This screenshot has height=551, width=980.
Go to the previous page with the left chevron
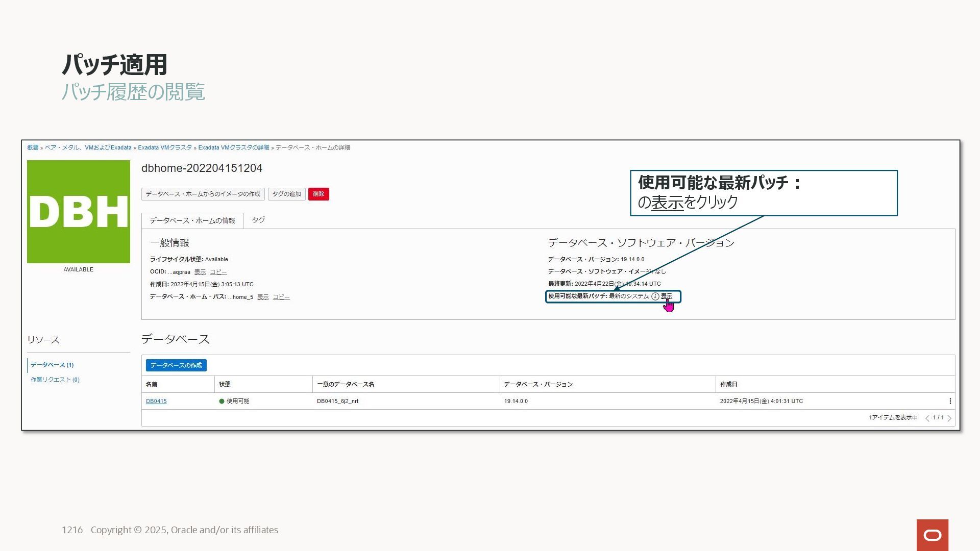tap(927, 418)
